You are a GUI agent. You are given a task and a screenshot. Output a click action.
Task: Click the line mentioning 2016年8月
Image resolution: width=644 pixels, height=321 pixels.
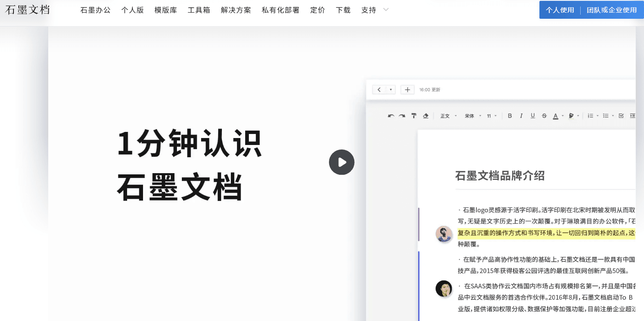tap(545, 297)
